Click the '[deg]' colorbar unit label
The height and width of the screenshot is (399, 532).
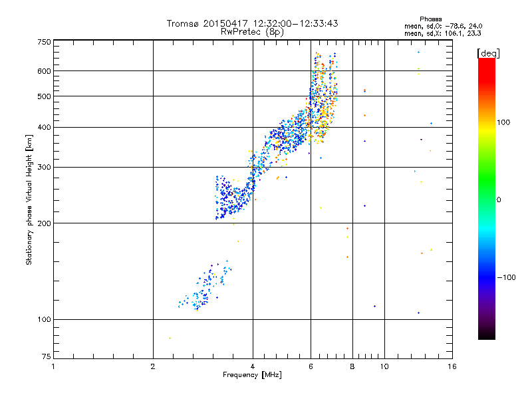pyautogui.click(x=488, y=53)
